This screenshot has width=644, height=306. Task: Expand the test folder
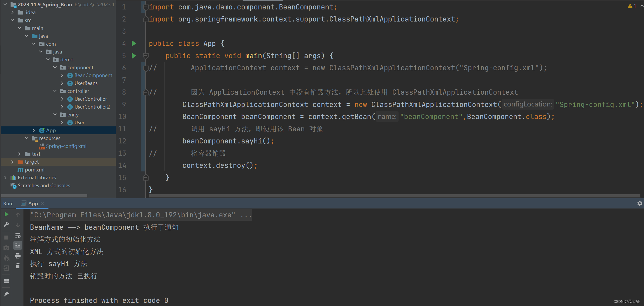(x=19, y=154)
